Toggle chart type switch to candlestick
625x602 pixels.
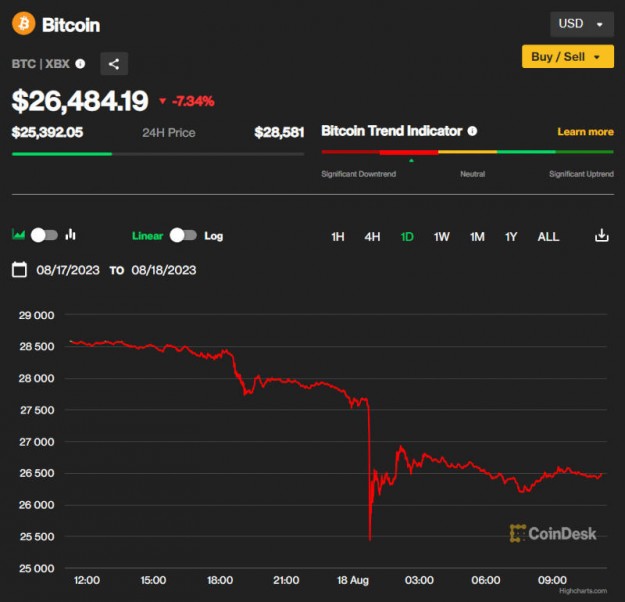tap(44, 235)
